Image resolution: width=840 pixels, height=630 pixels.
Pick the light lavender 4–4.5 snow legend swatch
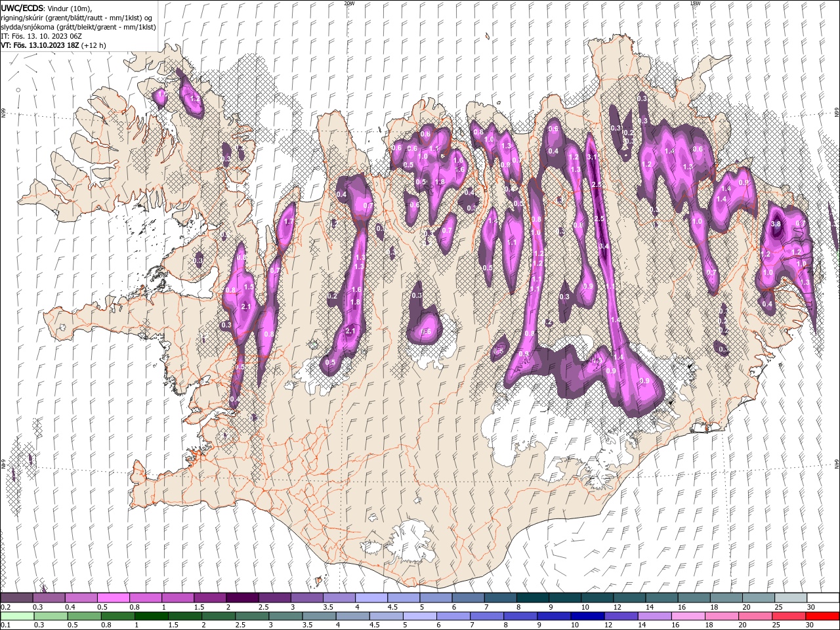(x=370, y=598)
